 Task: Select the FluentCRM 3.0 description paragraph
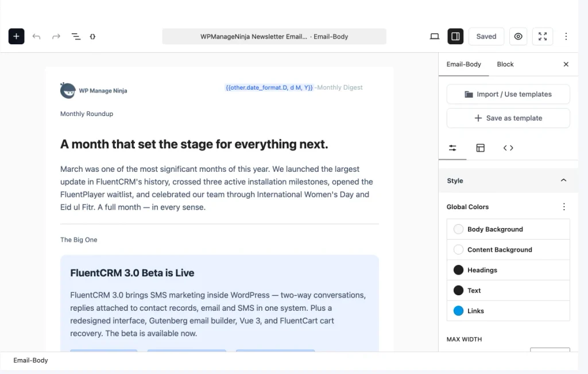(x=218, y=314)
